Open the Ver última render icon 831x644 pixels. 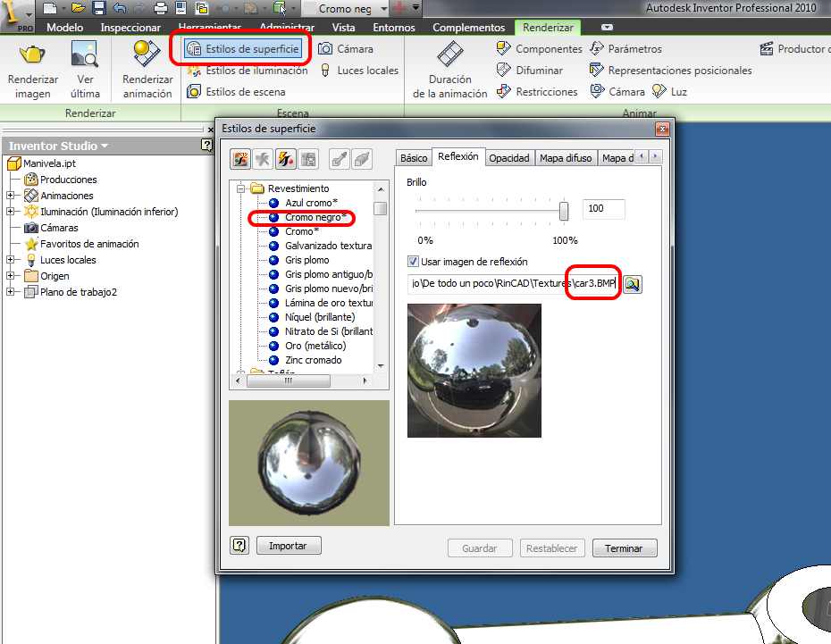pos(84,55)
